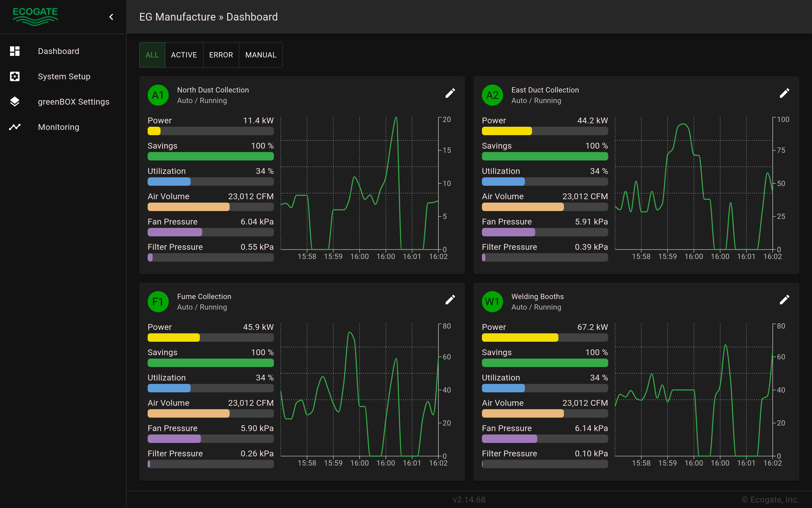Click the greenBOX Settings layers icon

pos(15,101)
